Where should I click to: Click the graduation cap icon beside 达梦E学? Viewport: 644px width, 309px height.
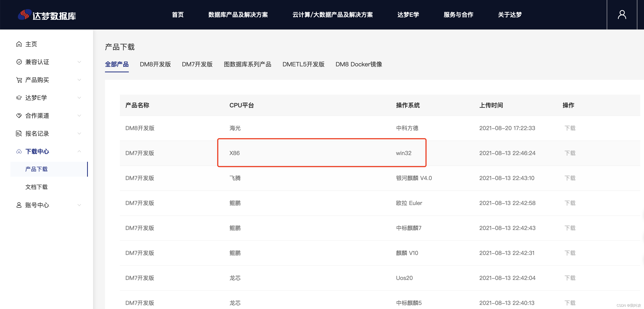tap(19, 98)
